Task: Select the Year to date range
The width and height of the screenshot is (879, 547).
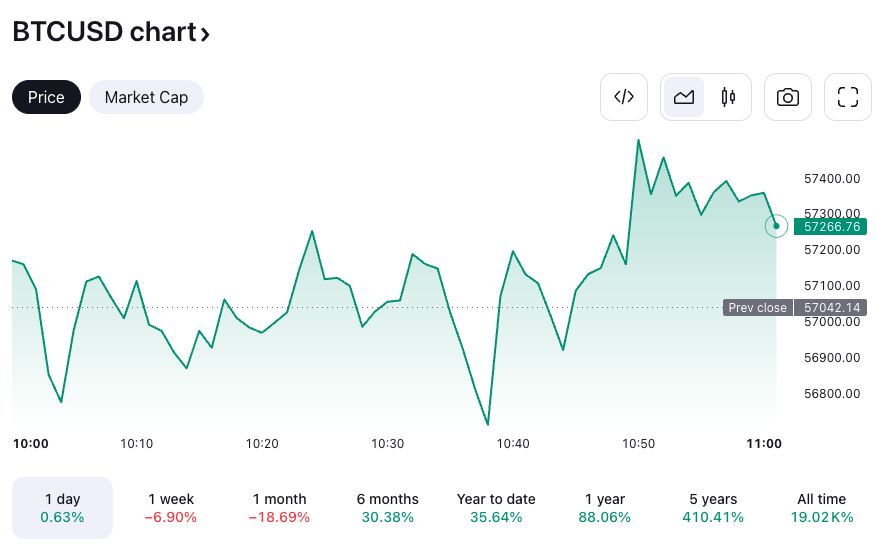Action: click(496, 508)
